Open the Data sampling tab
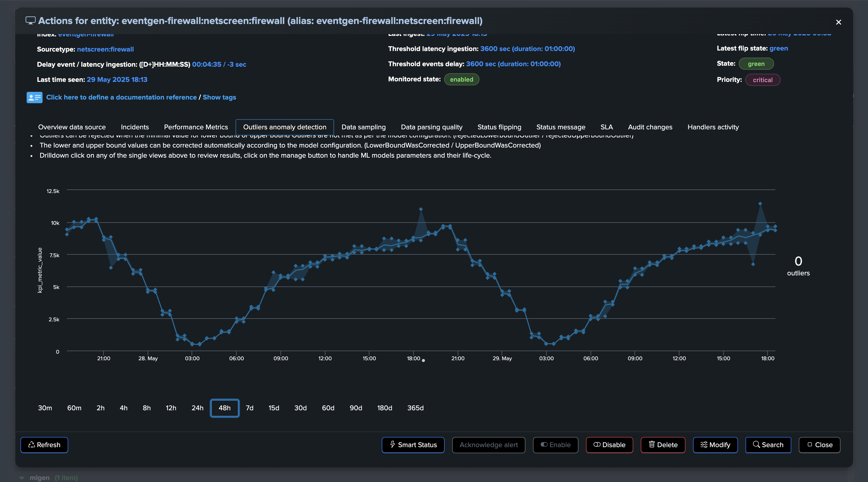 pos(363,127)
